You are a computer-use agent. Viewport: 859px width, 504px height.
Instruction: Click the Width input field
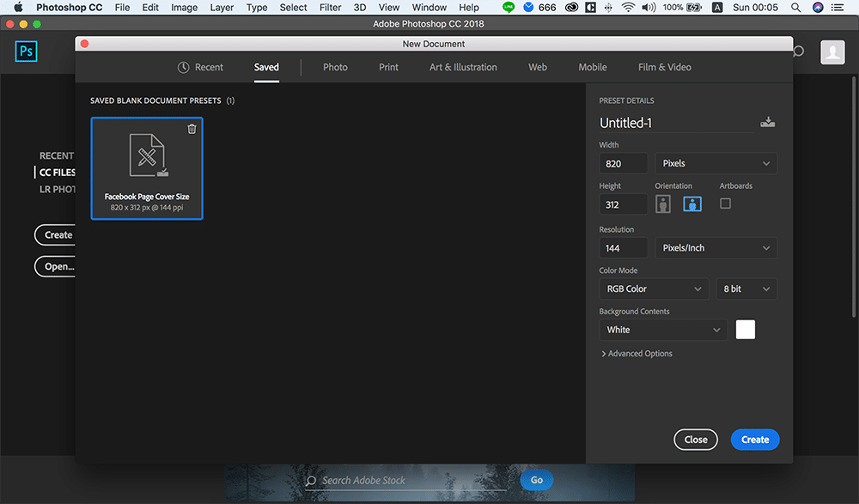click(623, 163)
